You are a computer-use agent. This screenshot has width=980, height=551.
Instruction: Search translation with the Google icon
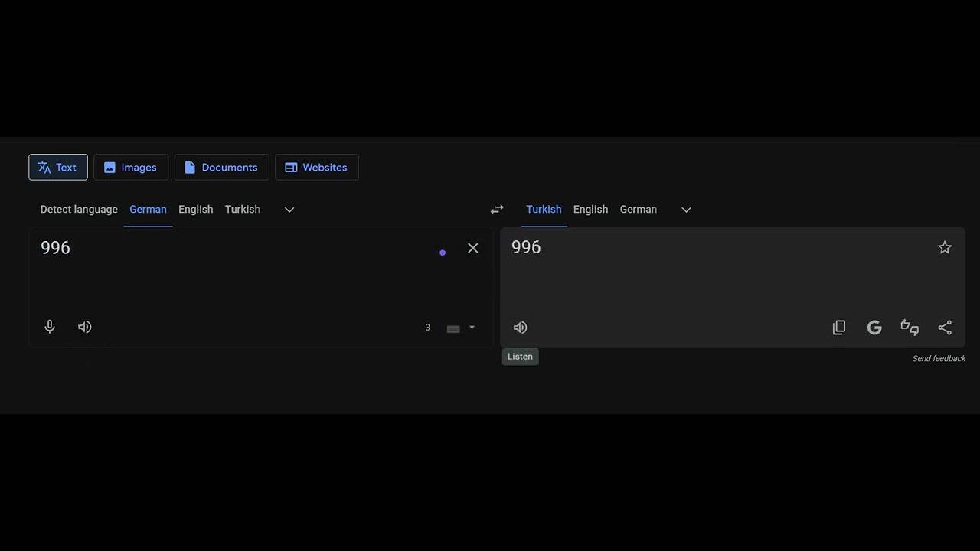874,328
